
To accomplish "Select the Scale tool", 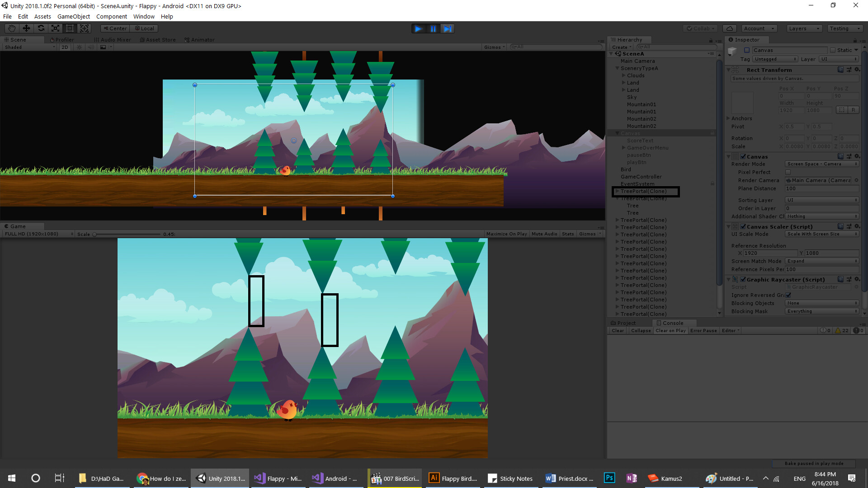I will [x=55, y=28].
